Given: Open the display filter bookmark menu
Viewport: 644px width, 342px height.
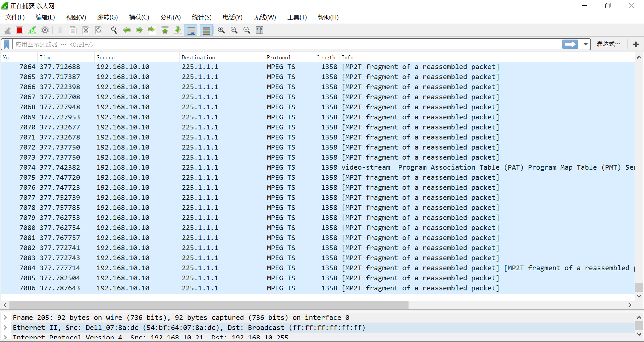Looking at the screenshot, I should [x=7, y=44].
